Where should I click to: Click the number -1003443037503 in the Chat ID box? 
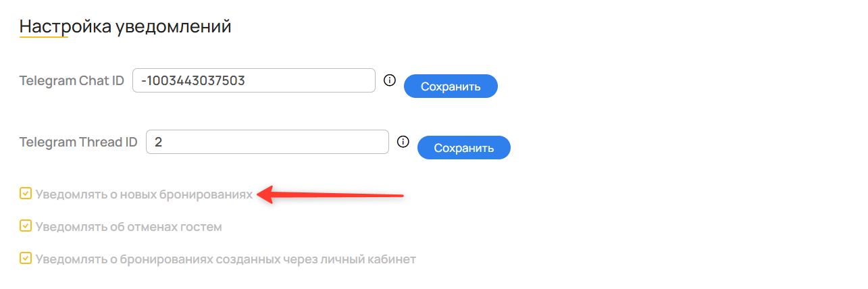click(193, 81)
